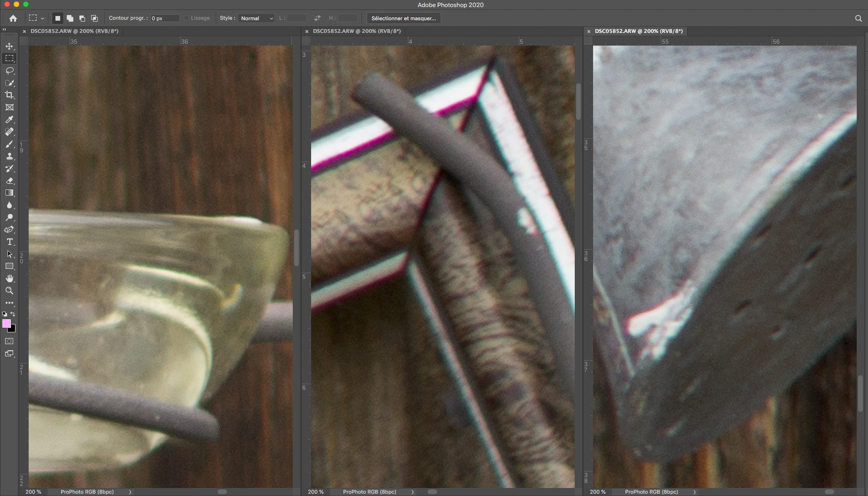Swap foreground and background colors
This screenshot has width=868, height=496.
(13, 314)
